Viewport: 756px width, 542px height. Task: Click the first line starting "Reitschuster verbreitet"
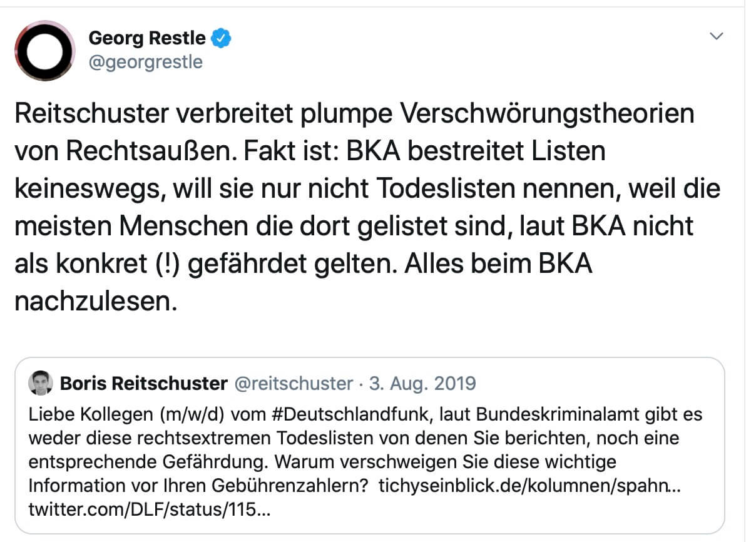point(354,115)
